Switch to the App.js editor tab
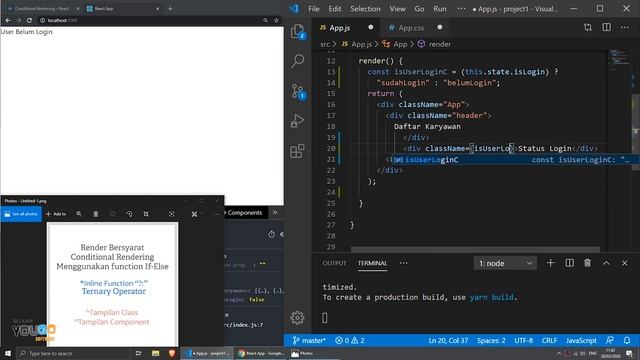 pyautogui.click(x=340, y=28)
